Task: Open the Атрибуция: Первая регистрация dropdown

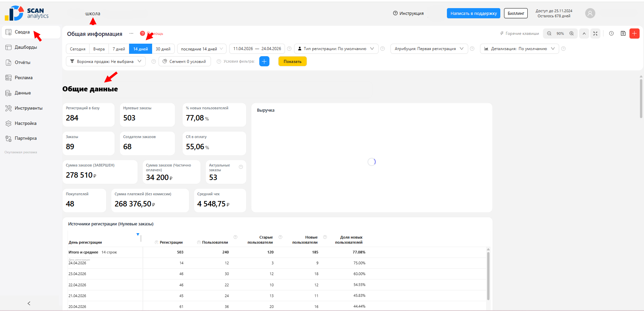Action: [429, 49]
